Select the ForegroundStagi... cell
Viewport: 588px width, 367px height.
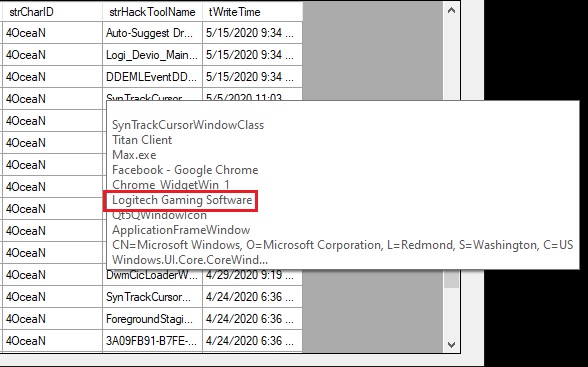point(153,319)
